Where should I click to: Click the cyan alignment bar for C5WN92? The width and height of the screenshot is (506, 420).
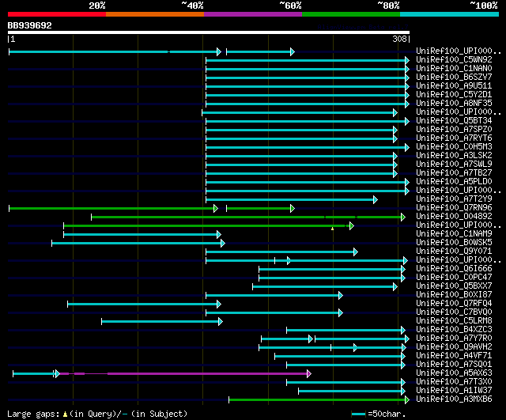pyautogui.click(x=308, y=60)
